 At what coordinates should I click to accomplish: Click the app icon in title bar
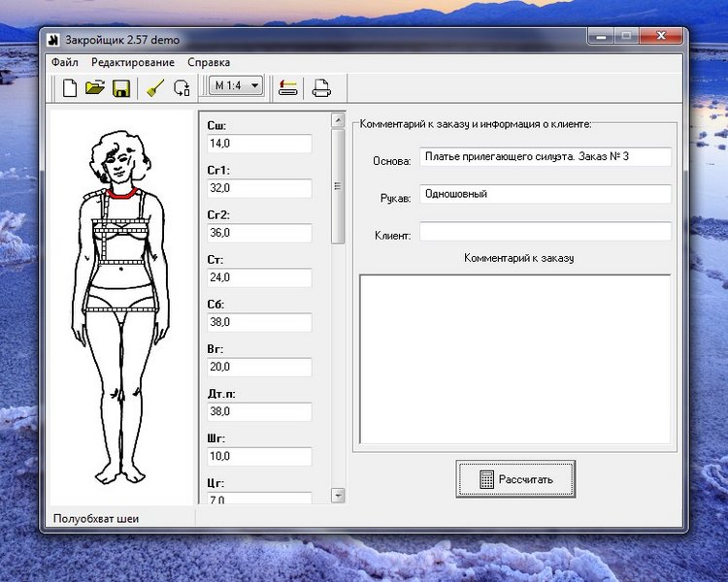(54, 39)
